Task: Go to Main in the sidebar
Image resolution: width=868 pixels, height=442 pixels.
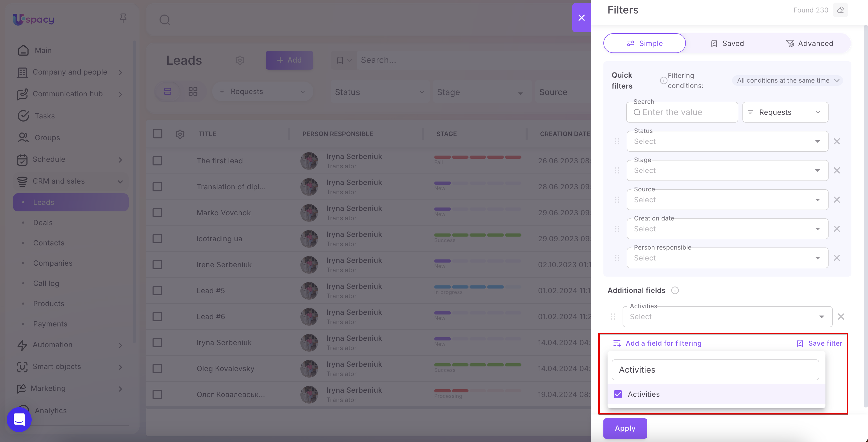Action: pos(43,50)
